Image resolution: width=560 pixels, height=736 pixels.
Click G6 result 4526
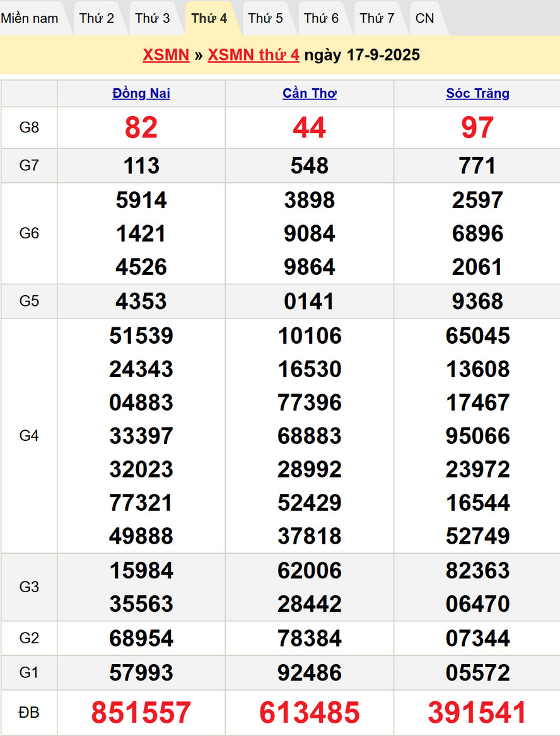[x=141, y=267]
